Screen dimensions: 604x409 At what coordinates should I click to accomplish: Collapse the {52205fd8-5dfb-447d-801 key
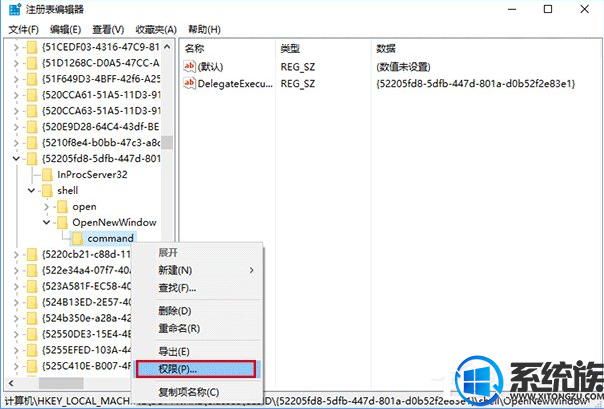point(16,159)
